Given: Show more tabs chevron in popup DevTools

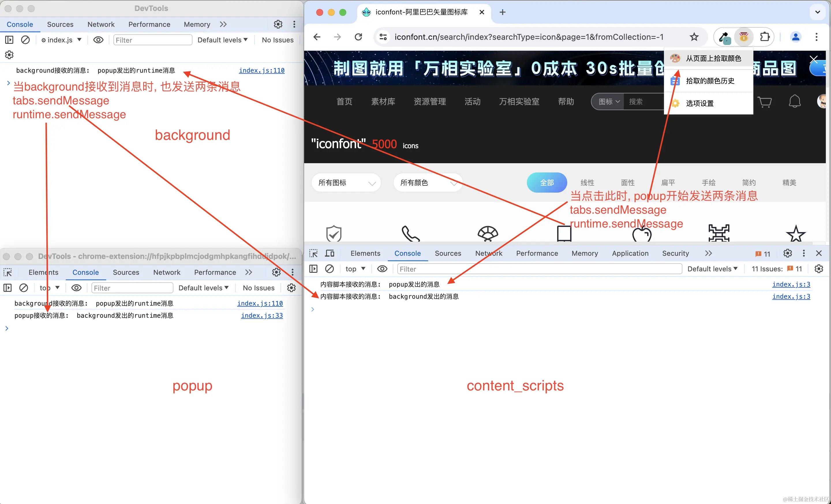Looking at the screenshot, I should click(x=248, y=272).
